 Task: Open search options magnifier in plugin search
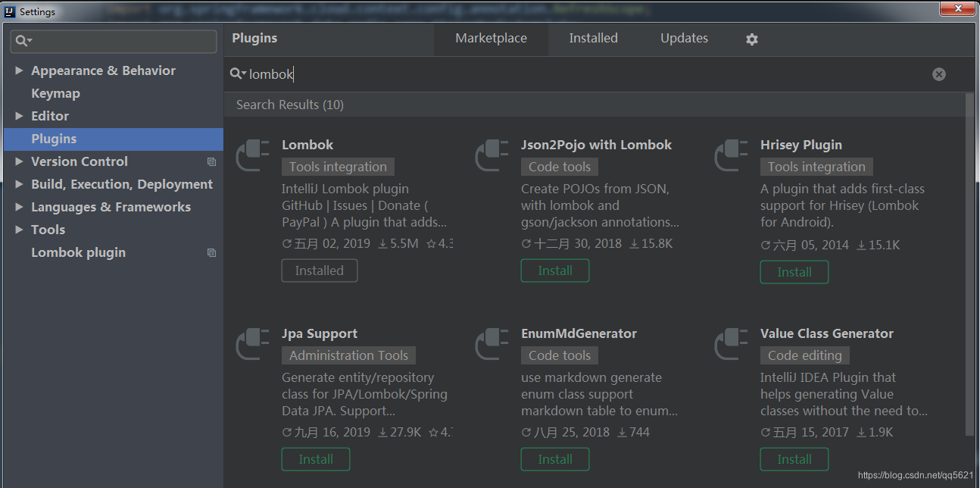(238, 74)
